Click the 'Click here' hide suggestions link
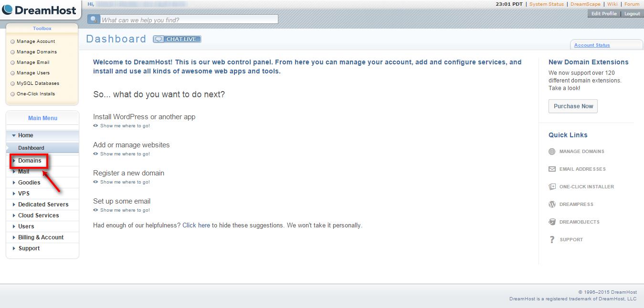 coord(196,226)
